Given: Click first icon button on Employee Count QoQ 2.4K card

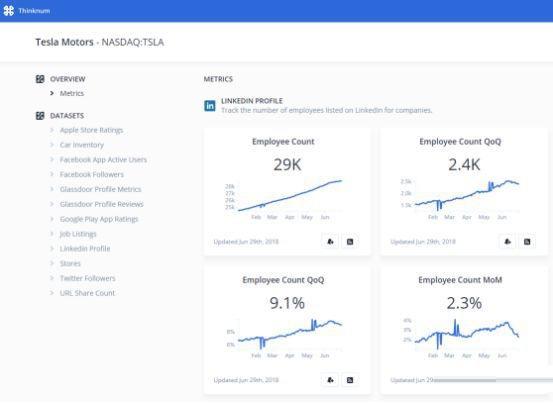Looking at the screenshot, I should coord(508,242).
